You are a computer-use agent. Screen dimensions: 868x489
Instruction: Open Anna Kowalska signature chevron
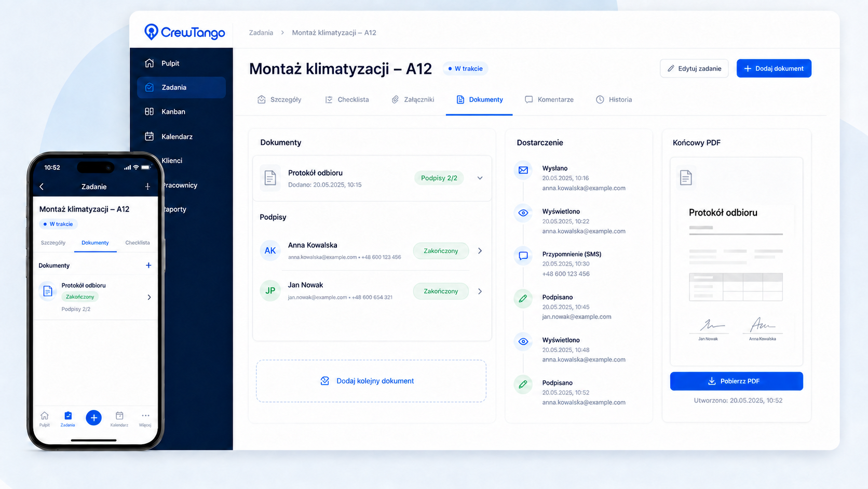point(480,251)
